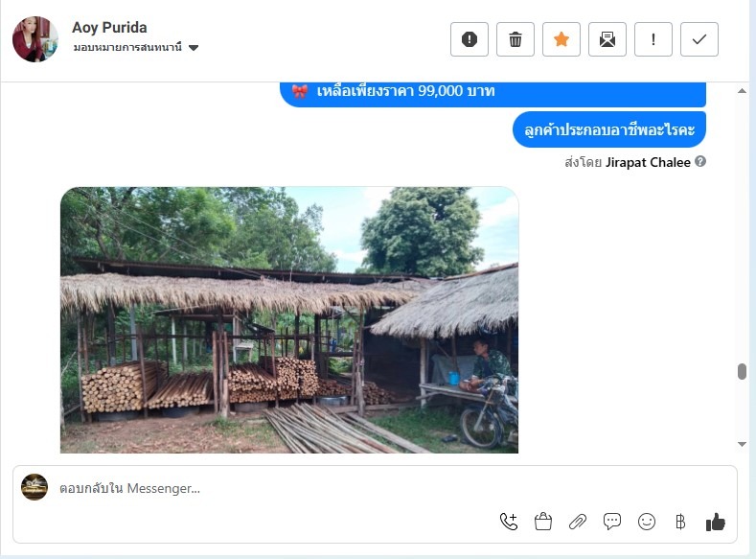
Task: Send a thumbs-up like
Action: [x=715, y=522]
